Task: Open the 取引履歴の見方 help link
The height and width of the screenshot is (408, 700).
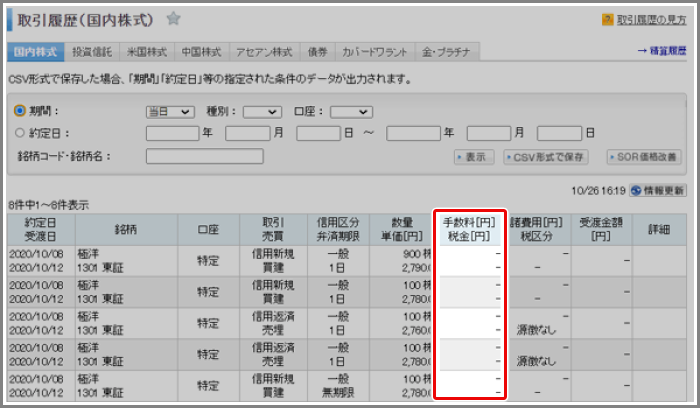Action: [651, 20]
